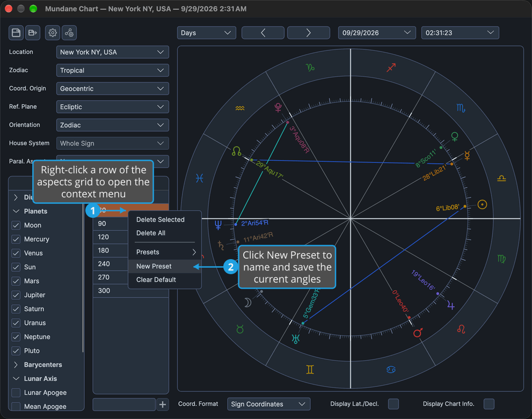532x419 pixels.
Task: Expand the Barycenters tree group
Action: point(16,365)
